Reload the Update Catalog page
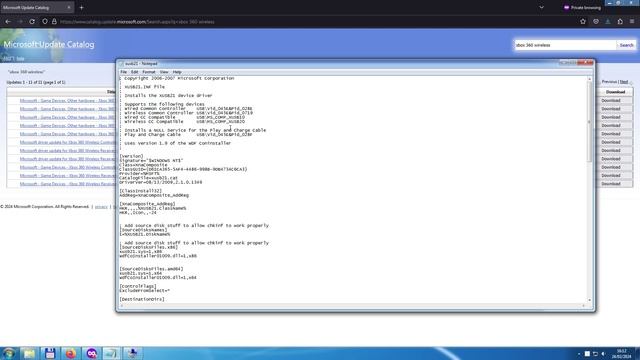The width and height of the screenshot is (640, 360). [32, 22]
